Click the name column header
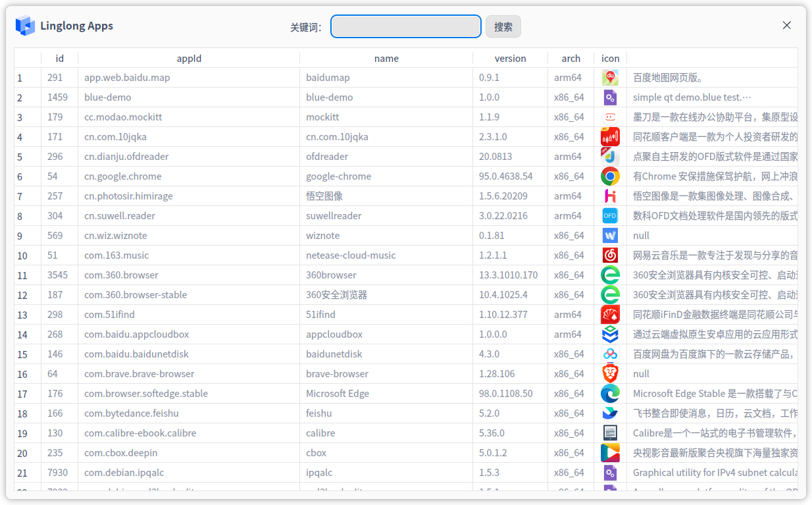Viewport: 812px width, 505px height. 386,59
